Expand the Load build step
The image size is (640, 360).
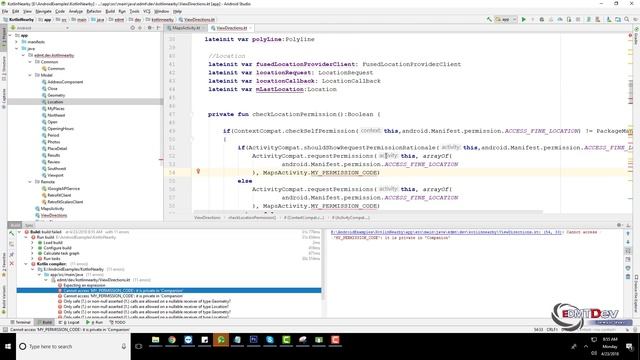(x=33, y=242)
